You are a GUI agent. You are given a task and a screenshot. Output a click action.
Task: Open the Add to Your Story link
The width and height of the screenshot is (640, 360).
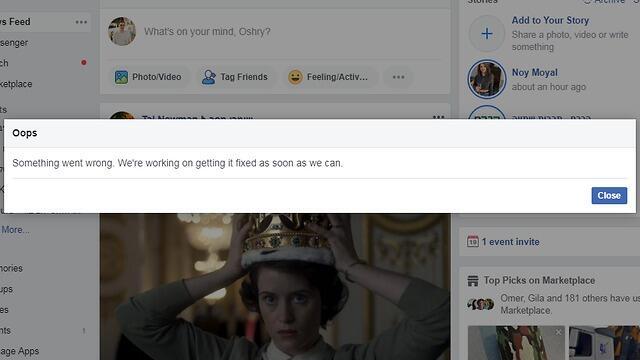550,20
